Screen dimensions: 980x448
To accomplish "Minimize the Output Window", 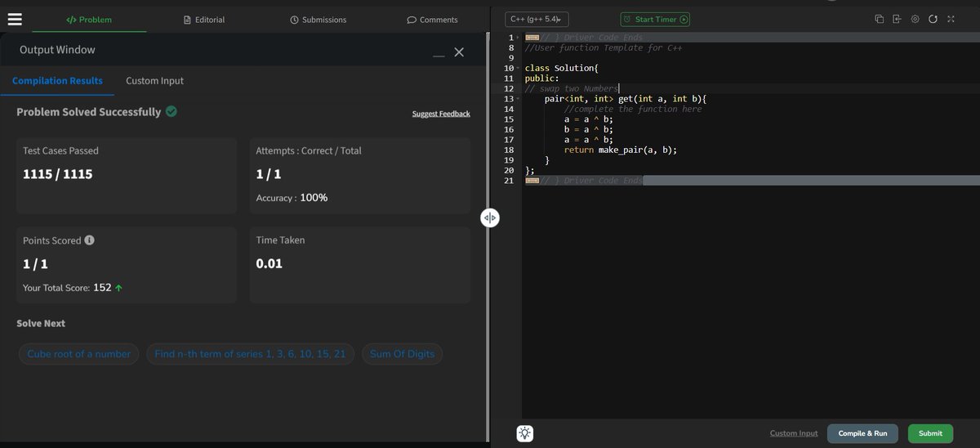I will (x=439, y=56).
